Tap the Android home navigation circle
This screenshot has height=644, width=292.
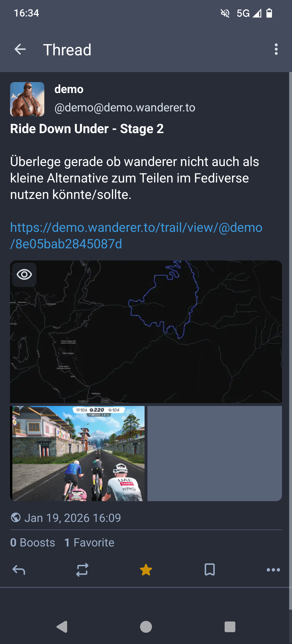[146, 627]
